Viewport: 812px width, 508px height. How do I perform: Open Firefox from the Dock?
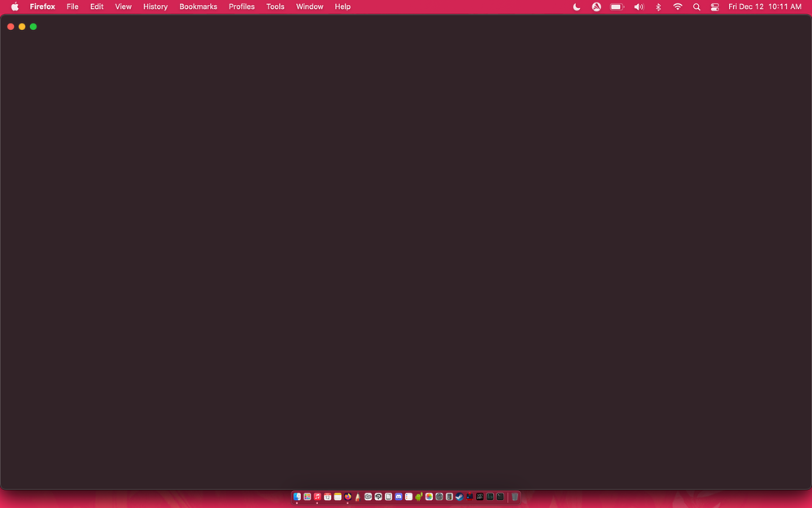(x=347, y=497)
